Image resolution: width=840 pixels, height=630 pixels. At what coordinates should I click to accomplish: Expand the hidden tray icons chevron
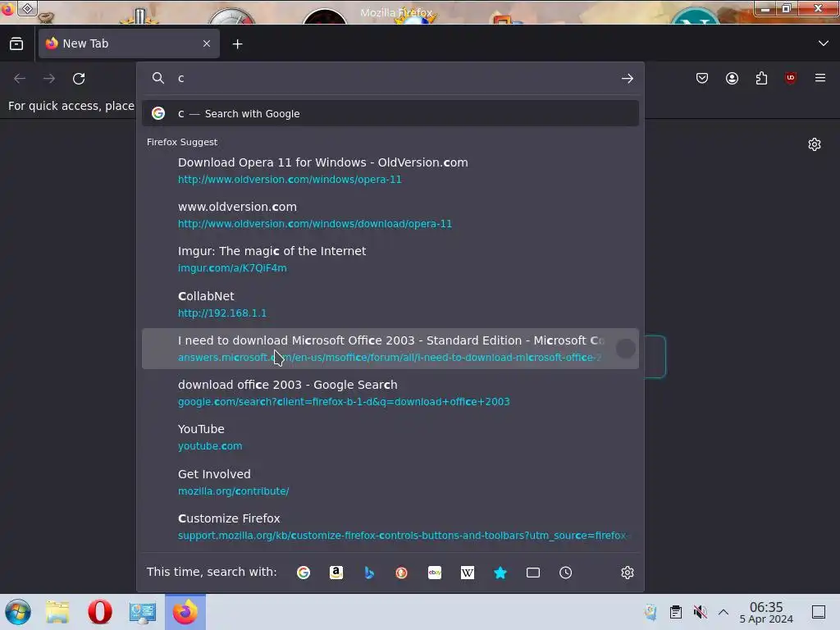tap(724, 612)
